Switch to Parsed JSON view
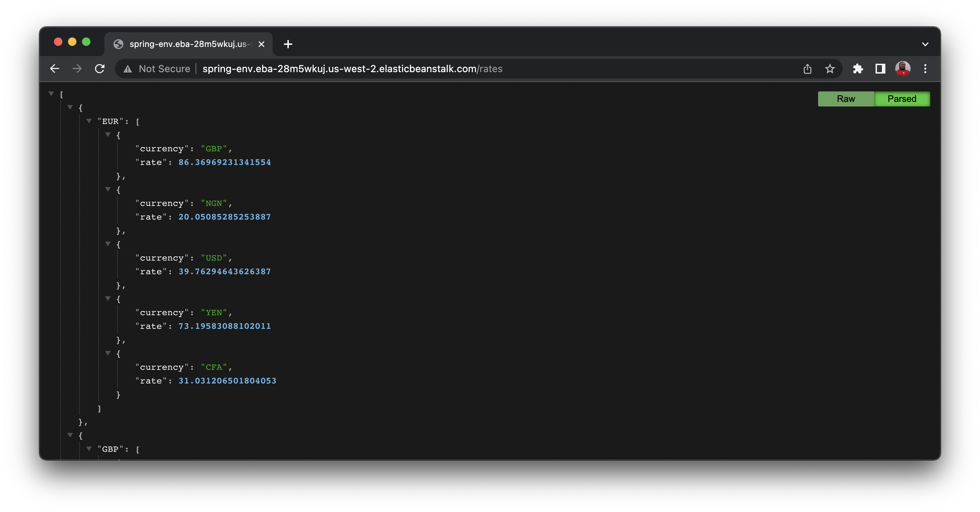This screenshot has height=512, width=980. [x=901, y=99]
